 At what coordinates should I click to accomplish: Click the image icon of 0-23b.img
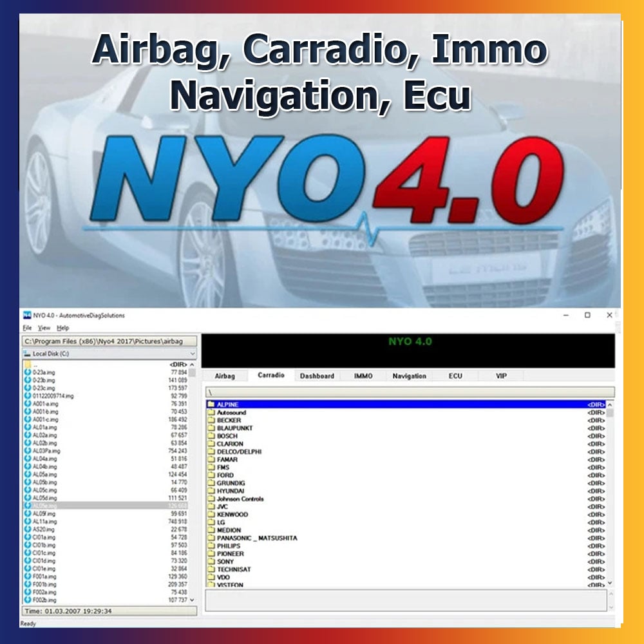pyautogui.click(x=28, y=380)
